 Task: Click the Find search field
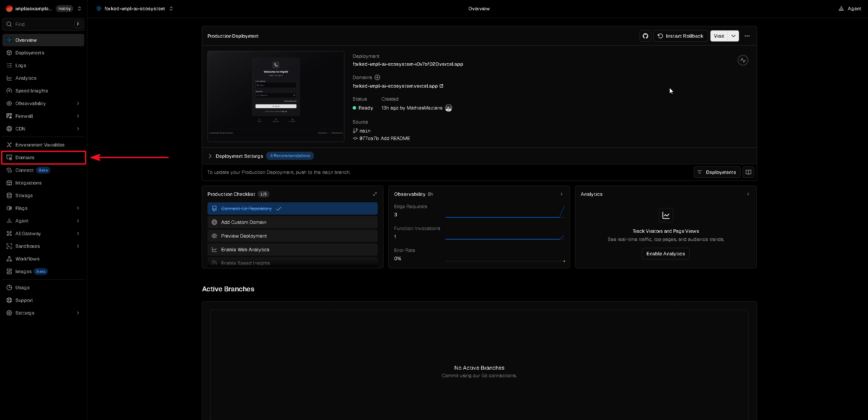43,24
